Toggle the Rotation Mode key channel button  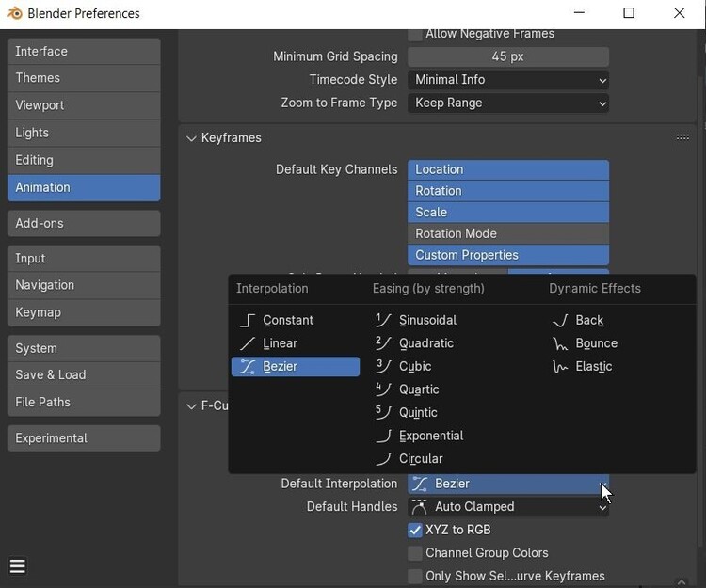tap(508, 233)
